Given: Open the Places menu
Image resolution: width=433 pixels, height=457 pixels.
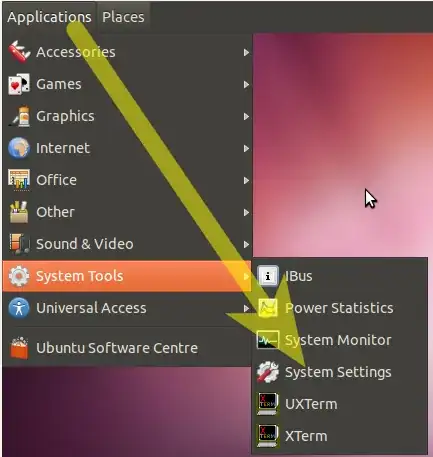Looking at the screenshot, I should tap(123, 17).
